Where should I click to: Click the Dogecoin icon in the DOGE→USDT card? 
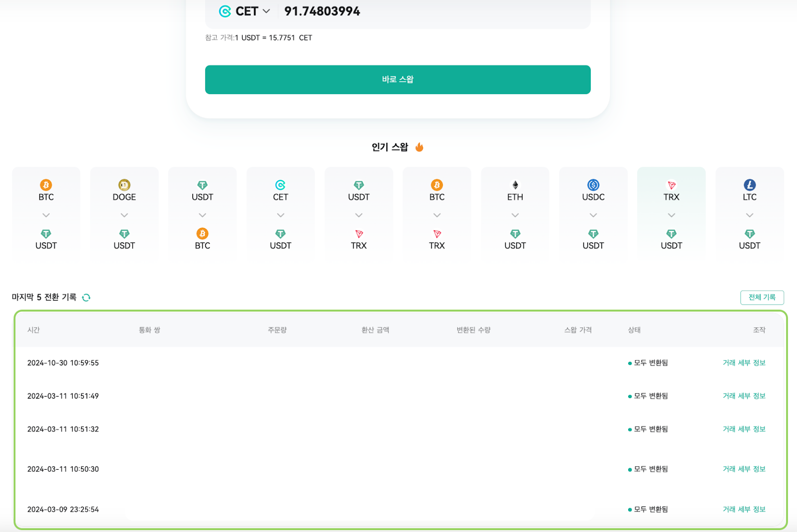(124, 185)
